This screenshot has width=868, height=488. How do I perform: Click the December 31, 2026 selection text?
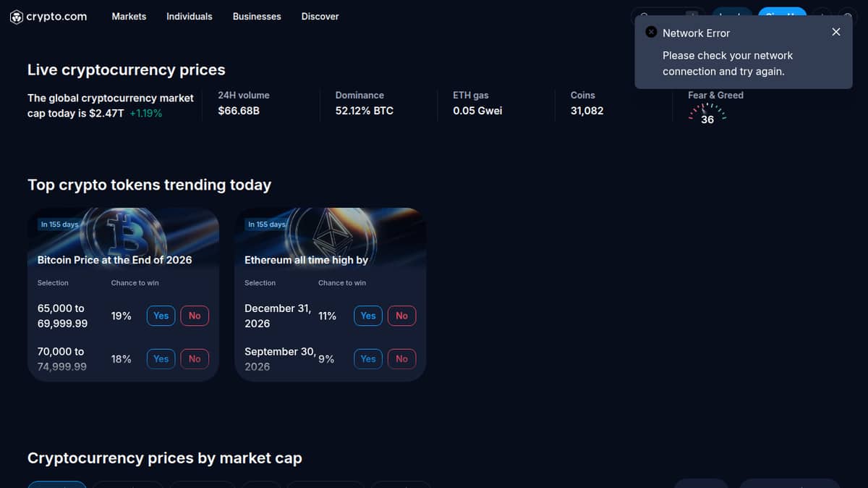click(278, 316)
